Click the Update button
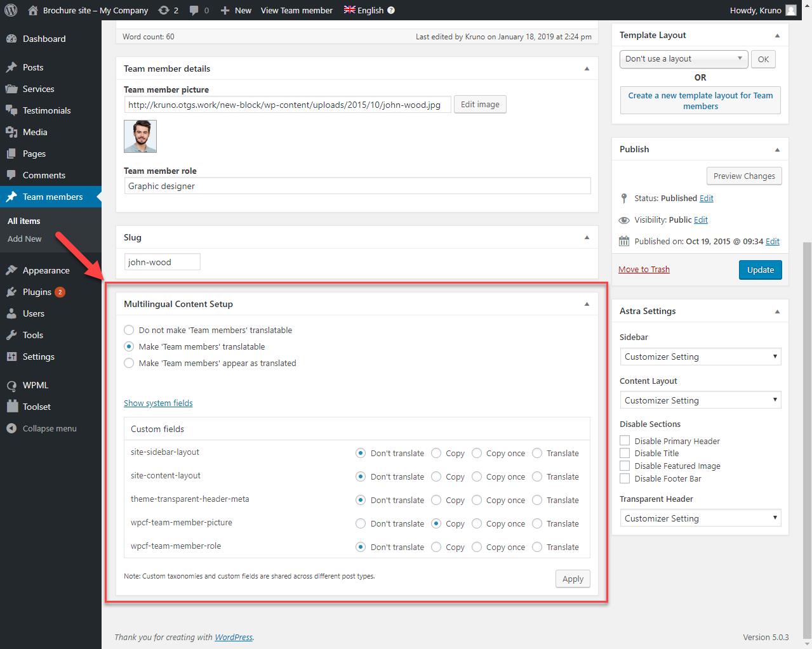Viewport: 812px width, 649px height. (760, 270)
